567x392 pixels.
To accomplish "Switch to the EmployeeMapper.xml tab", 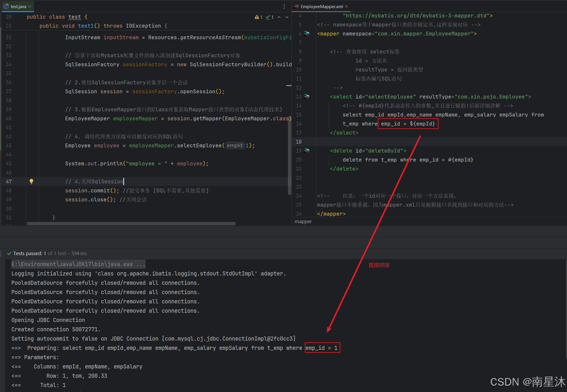I will pos(322,6).
